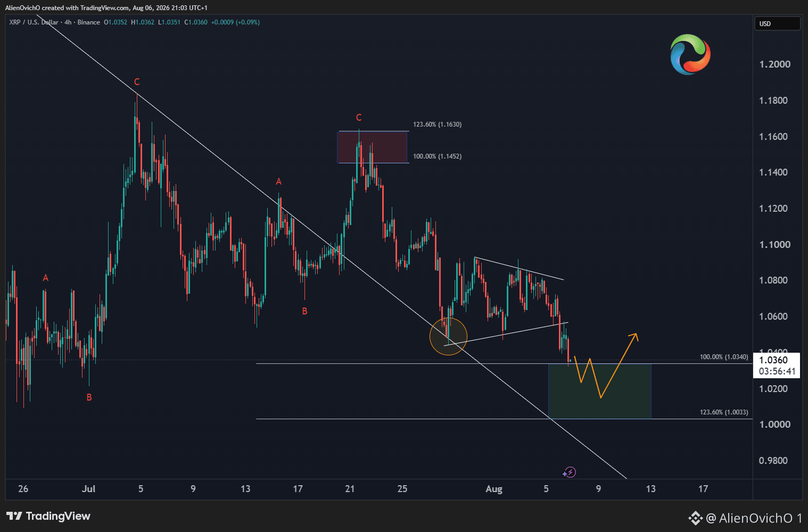808x532 pixels.
Task: Click the 123.60% (1.0033) Fibonacci label
Action: (724, 412)
